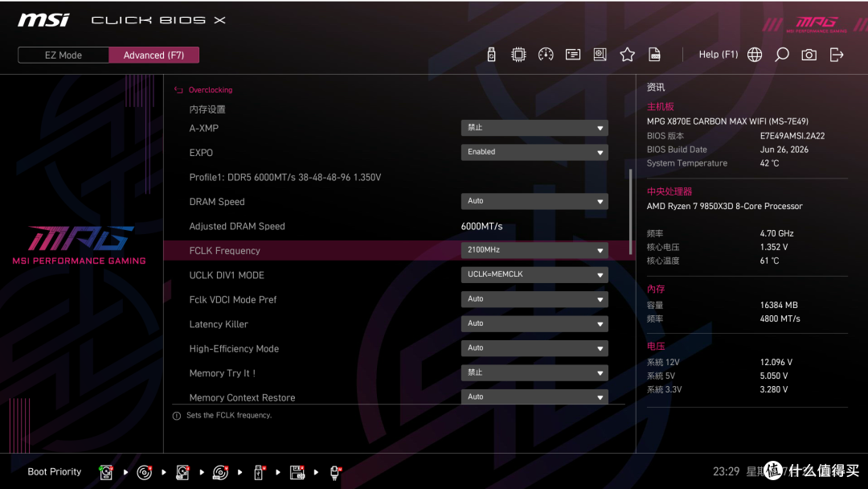Open Favorites via the star icon
This screenshot has height=489, width=868.
point(627,54)
